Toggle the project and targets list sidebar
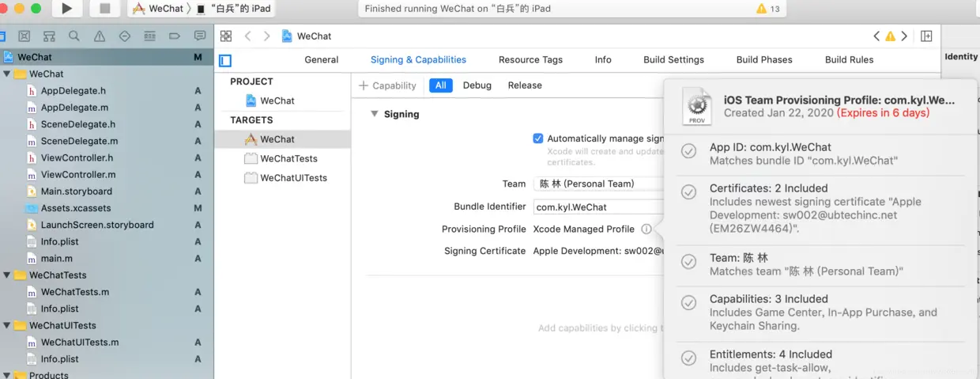 pos(225,60)
